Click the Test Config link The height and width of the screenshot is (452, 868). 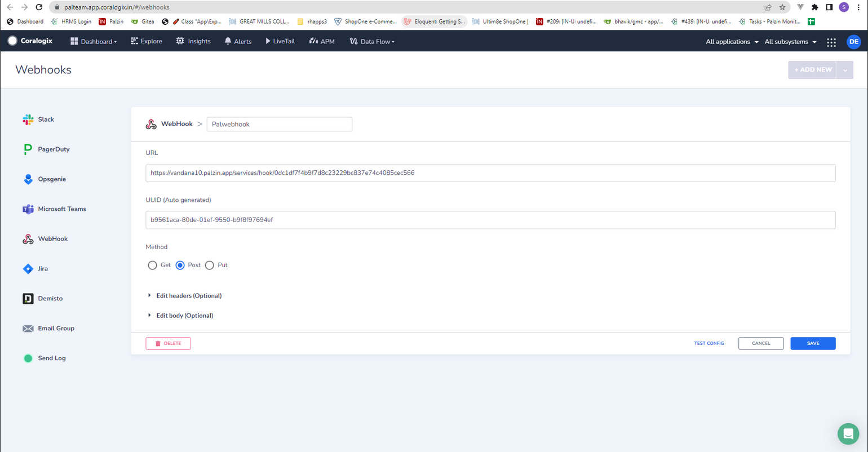[x=709, y=343]
